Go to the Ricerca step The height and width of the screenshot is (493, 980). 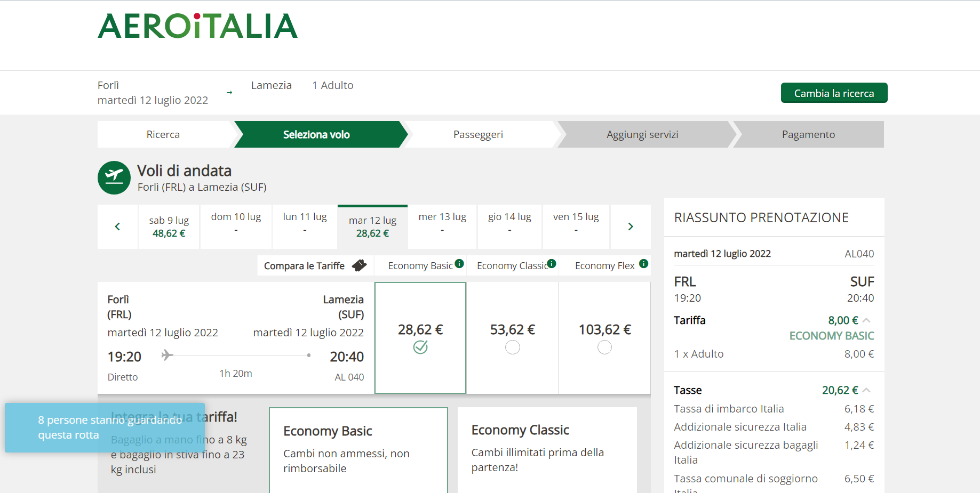pyautogui.click(x=163, y=134)
